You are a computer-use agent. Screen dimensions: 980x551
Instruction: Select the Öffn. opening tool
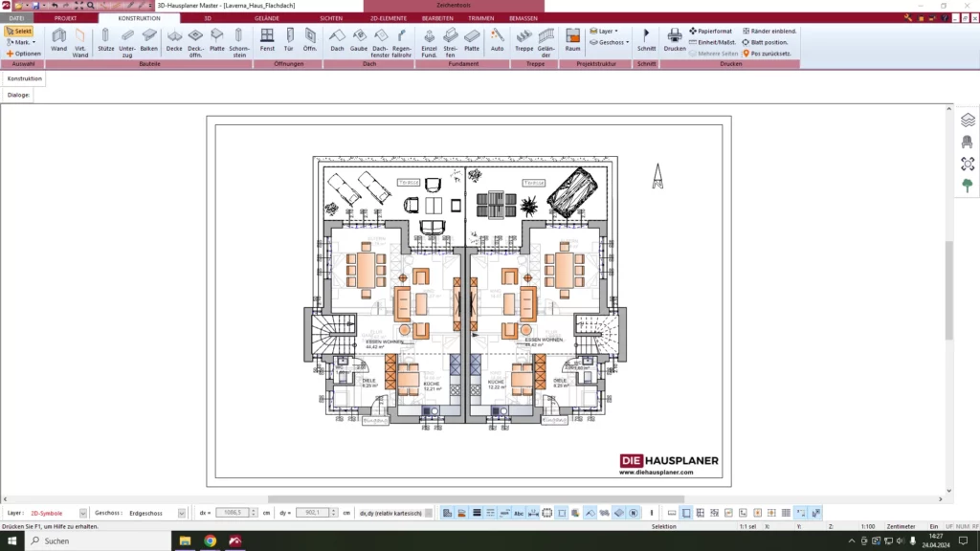pos(310,41)
